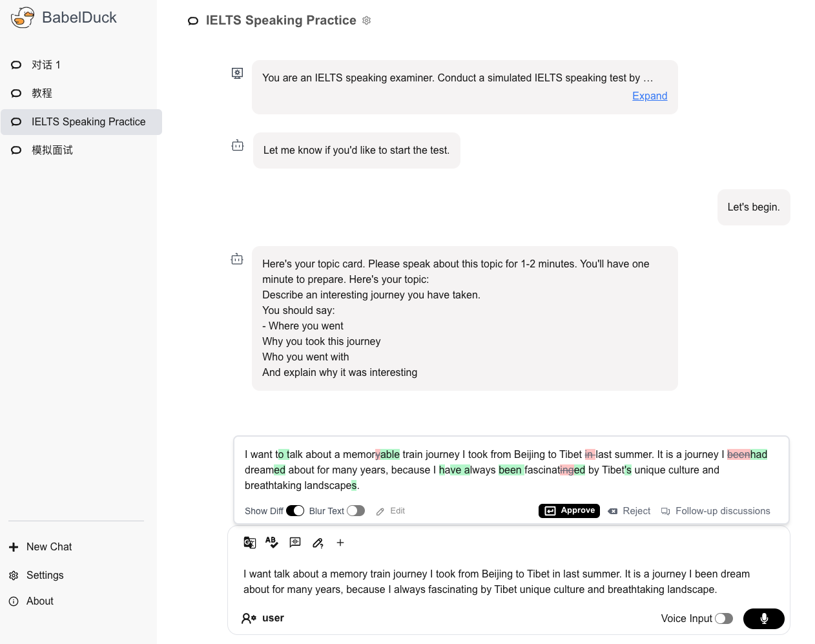The image size is (815, 644).
Task: Enable the Voice Input switch
Action: 724,619
